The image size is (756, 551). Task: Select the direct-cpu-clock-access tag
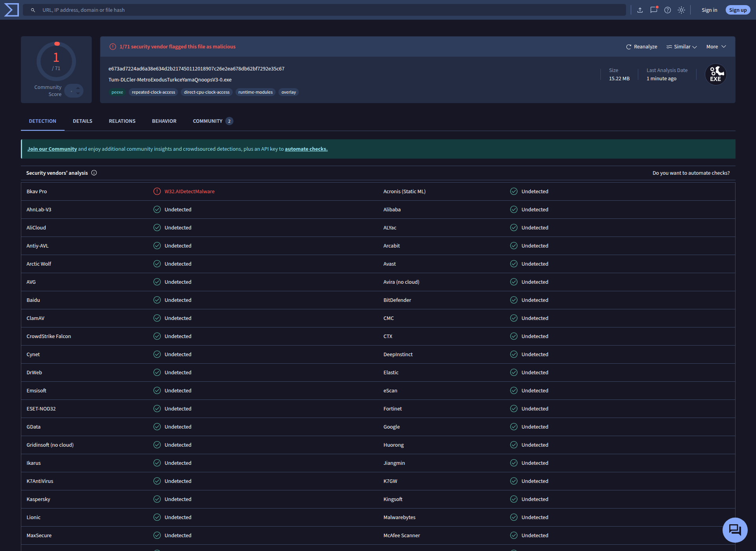(x=207, y=92)
